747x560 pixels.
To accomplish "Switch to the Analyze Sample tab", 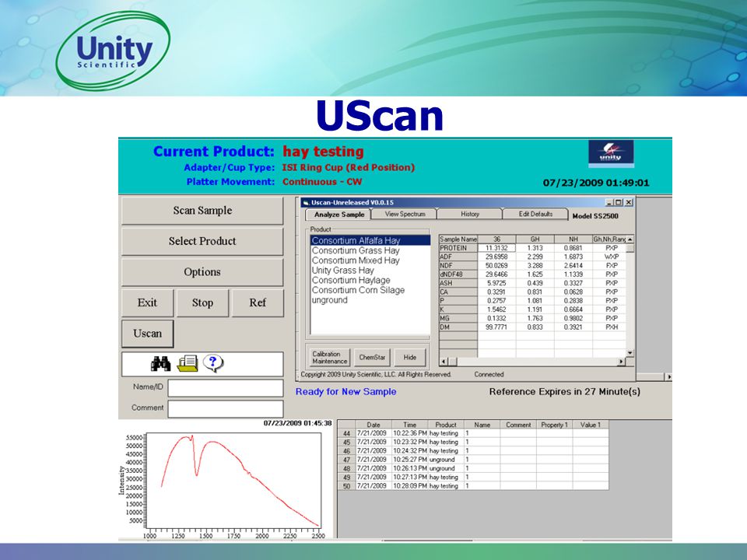I will click(x=338, y=215).
